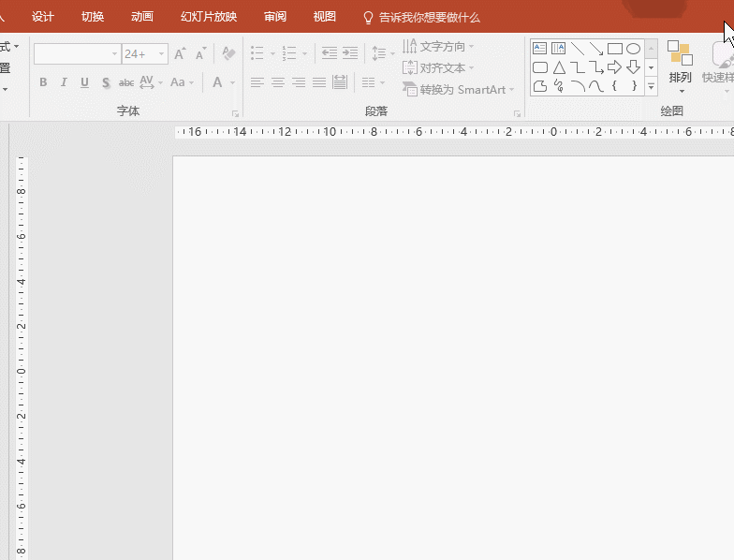
Task: Open the font size dropdown
Action: [x=161, y=54]
